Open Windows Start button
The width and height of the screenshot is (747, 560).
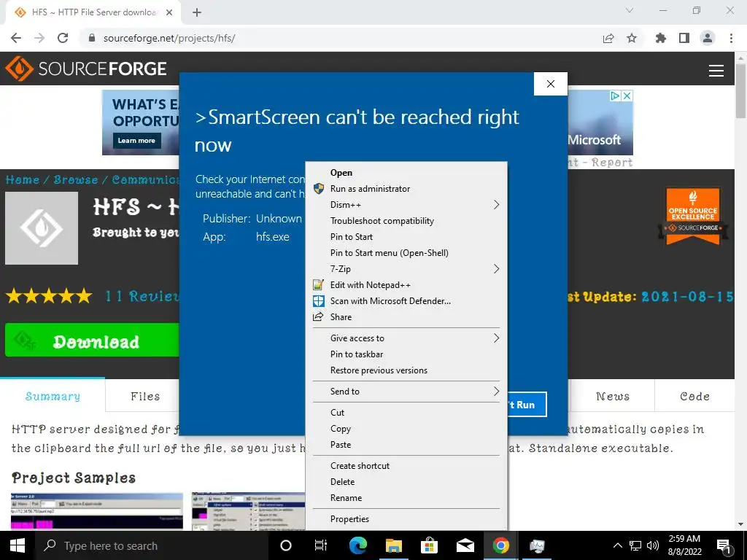click(x=18, y=545)
